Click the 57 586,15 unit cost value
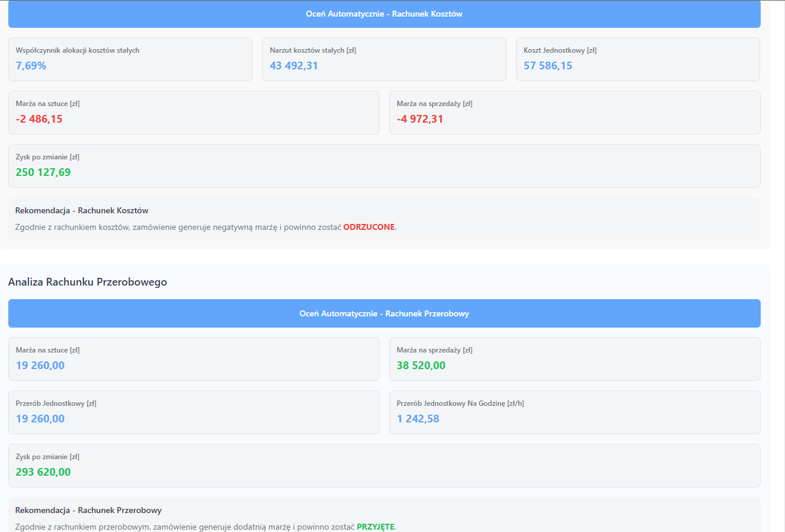The height and width of the screenshot is (532, 785). (x=547, y=66)
